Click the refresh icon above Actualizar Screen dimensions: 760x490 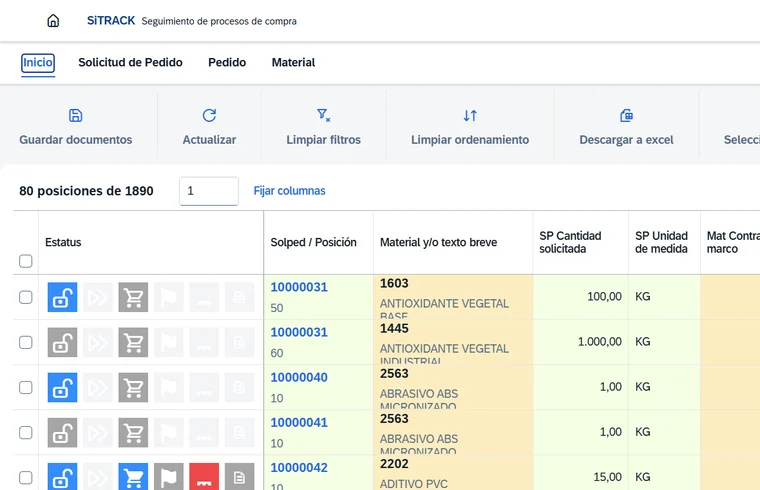pyautogui.click(x=209, y=115)
